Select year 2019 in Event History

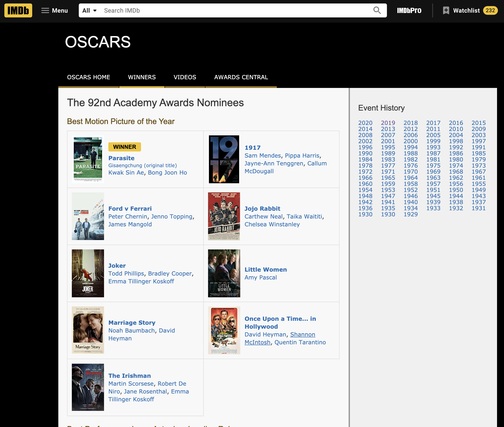[x=388, y=123]
